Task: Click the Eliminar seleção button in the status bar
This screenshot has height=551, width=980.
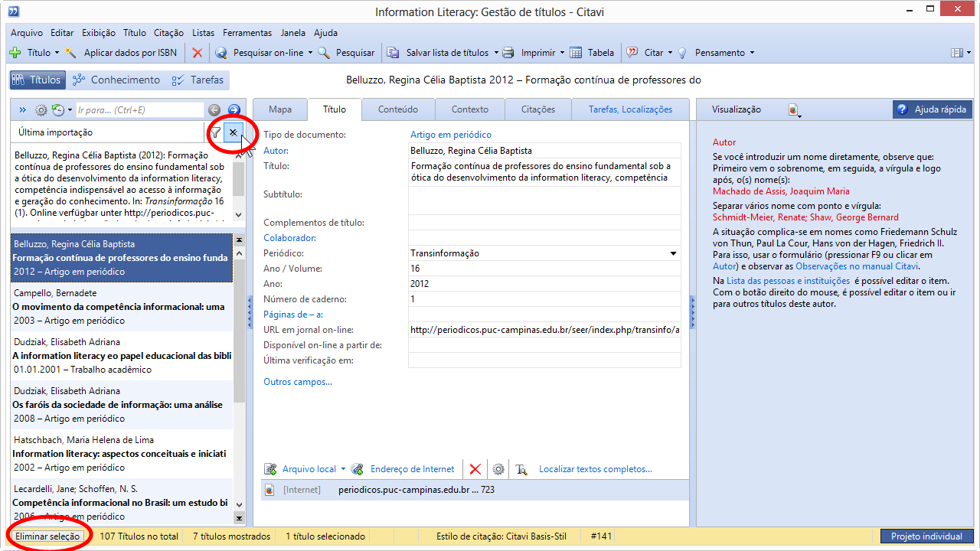Action: 47,536
